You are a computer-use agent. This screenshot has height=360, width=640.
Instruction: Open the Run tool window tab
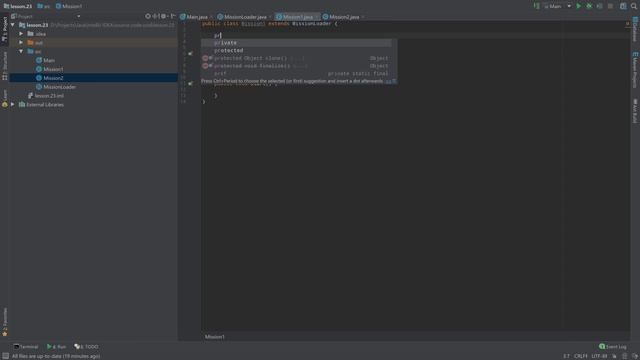point(56,347)
